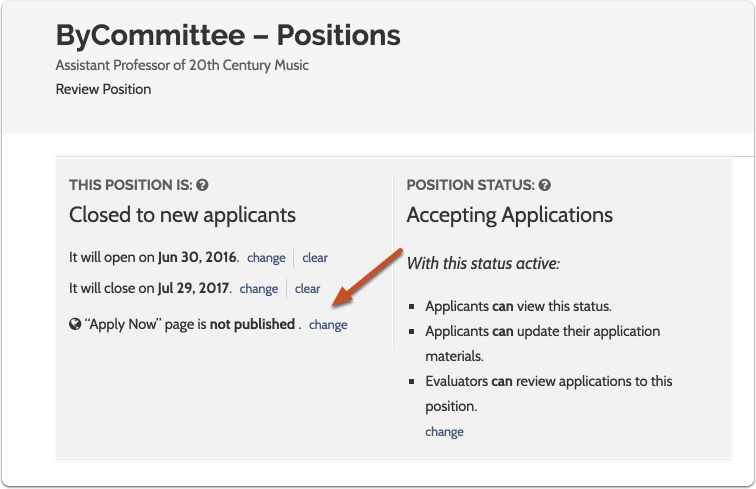Open help icon beside 'Position Status'
This screenshot has width=756, height=489.
pos(545,185)
